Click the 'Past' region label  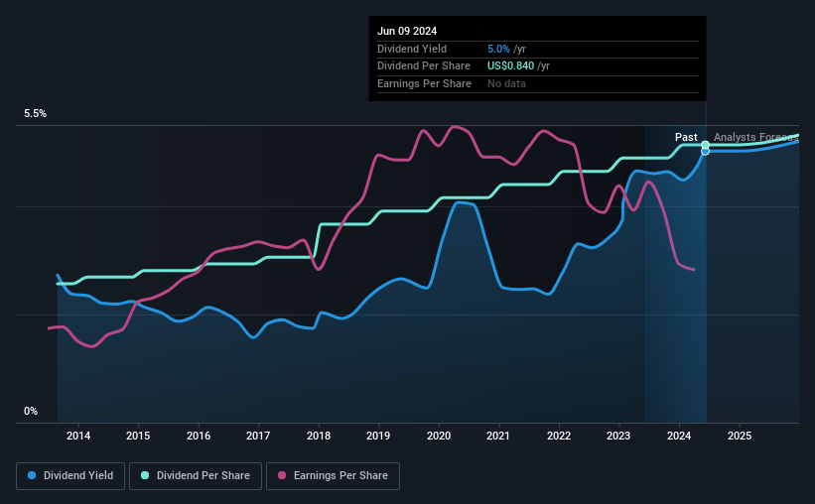click(x=686, y=137)
